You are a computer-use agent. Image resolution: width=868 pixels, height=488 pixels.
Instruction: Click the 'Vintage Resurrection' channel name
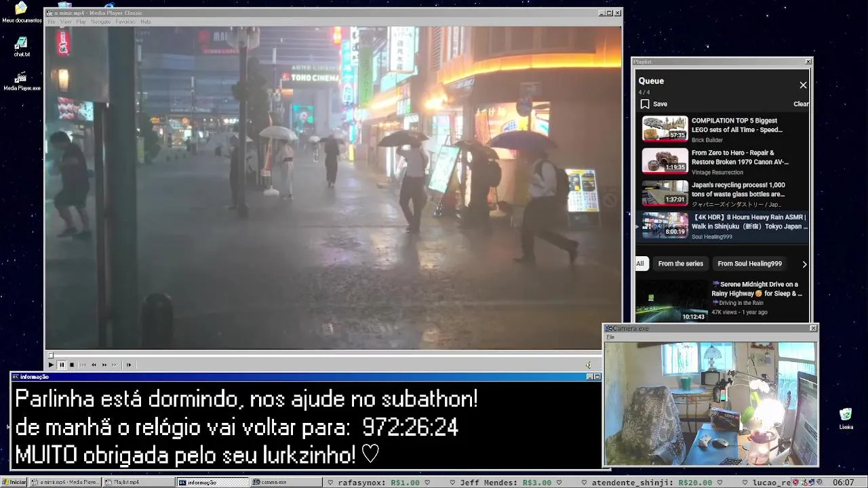point(717,172)
